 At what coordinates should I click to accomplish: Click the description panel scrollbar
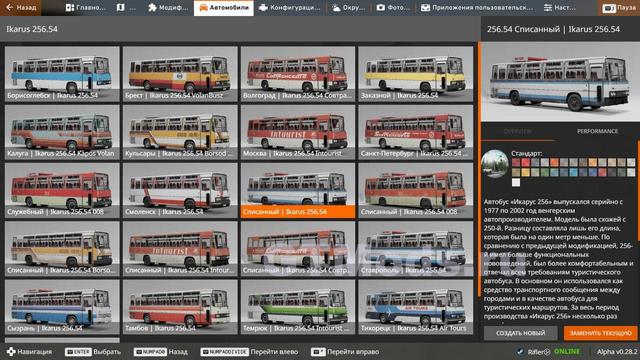638,192
